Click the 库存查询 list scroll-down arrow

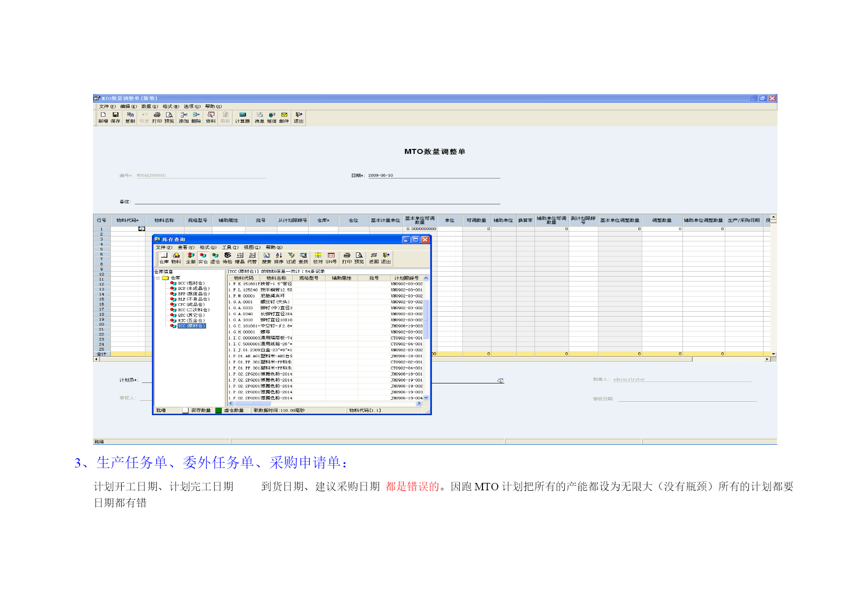(426, 398)
